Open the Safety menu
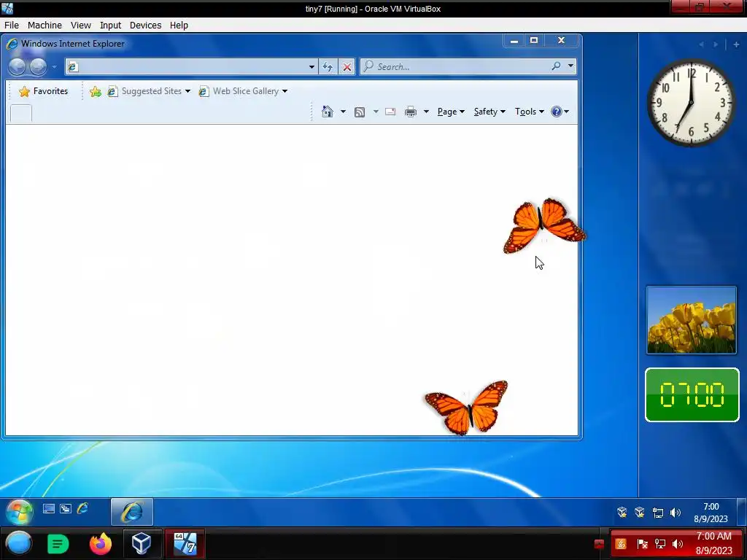 [489, 112]
